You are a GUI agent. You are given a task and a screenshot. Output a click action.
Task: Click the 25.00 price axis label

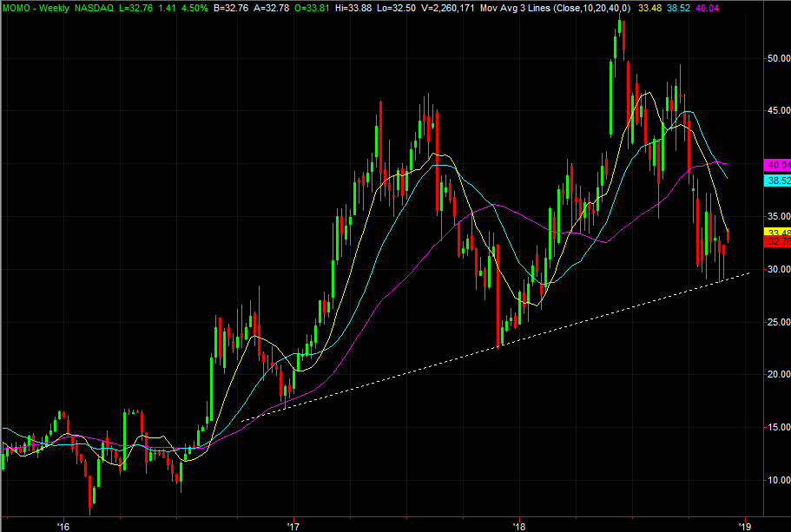(x=775, y=322)
